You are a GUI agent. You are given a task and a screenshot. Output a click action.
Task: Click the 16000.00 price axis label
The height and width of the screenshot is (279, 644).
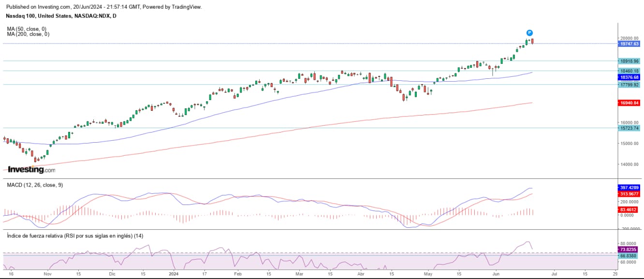[629, 122]
